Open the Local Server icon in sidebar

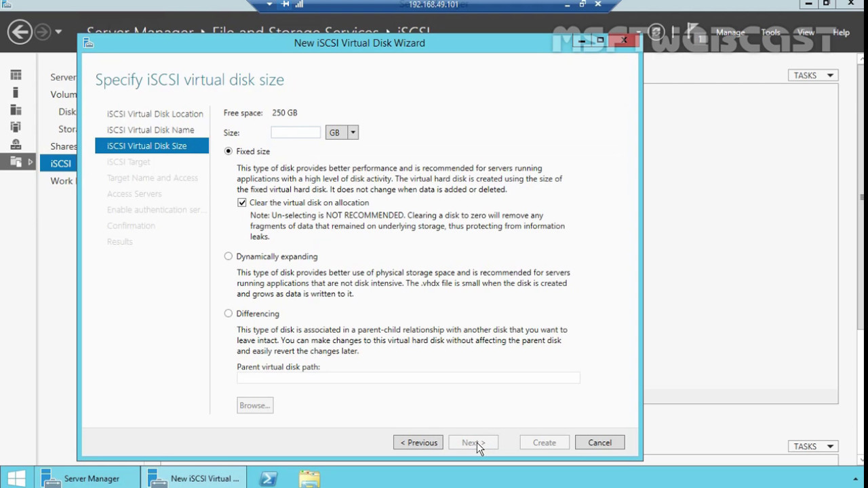point(16,92)
